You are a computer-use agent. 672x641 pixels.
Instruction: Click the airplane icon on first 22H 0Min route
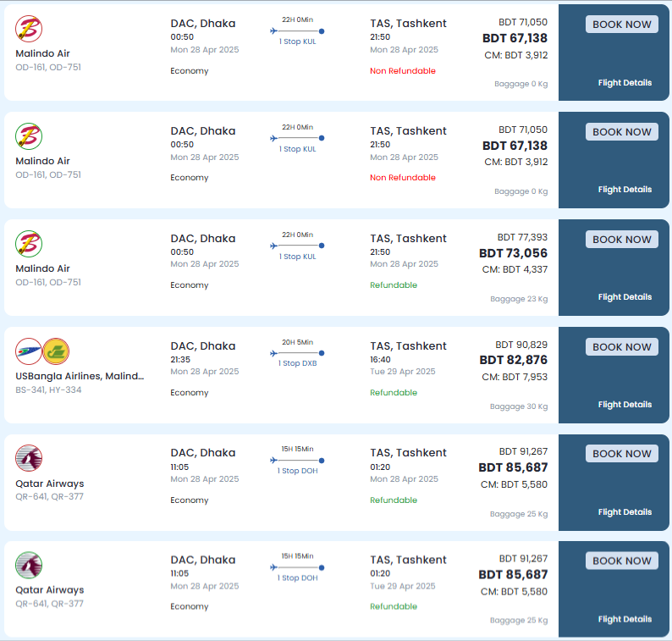274,30
